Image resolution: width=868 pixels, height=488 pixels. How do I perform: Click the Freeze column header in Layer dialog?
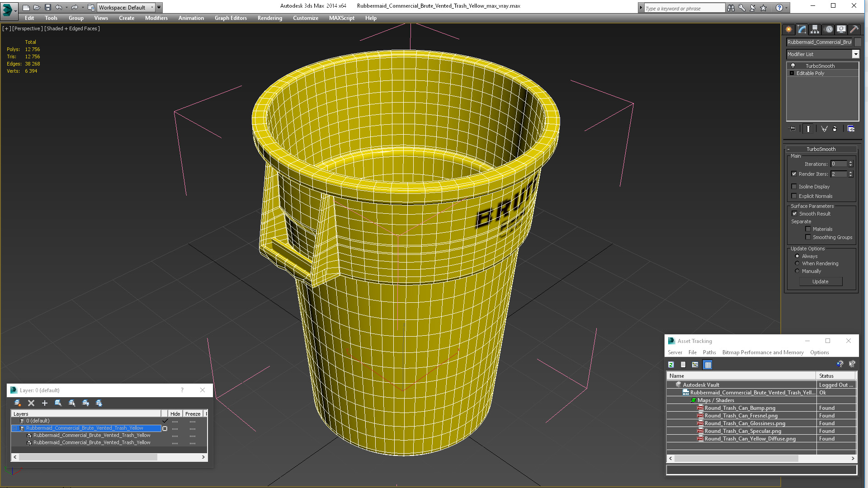click(193, 414)
